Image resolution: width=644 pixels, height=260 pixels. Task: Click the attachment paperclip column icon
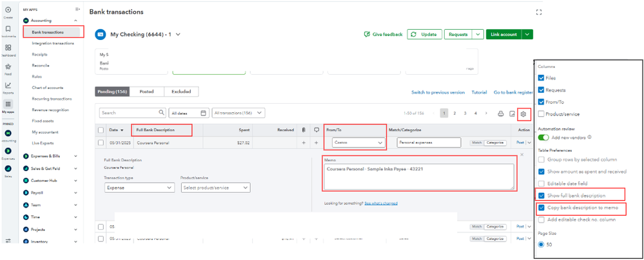304,130
